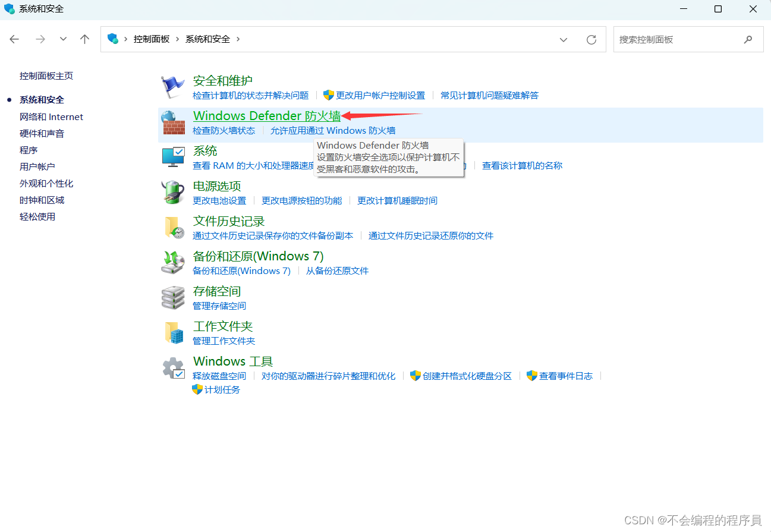
Task: Open 网络和 Internet category
Action: [x=51, y=117]
